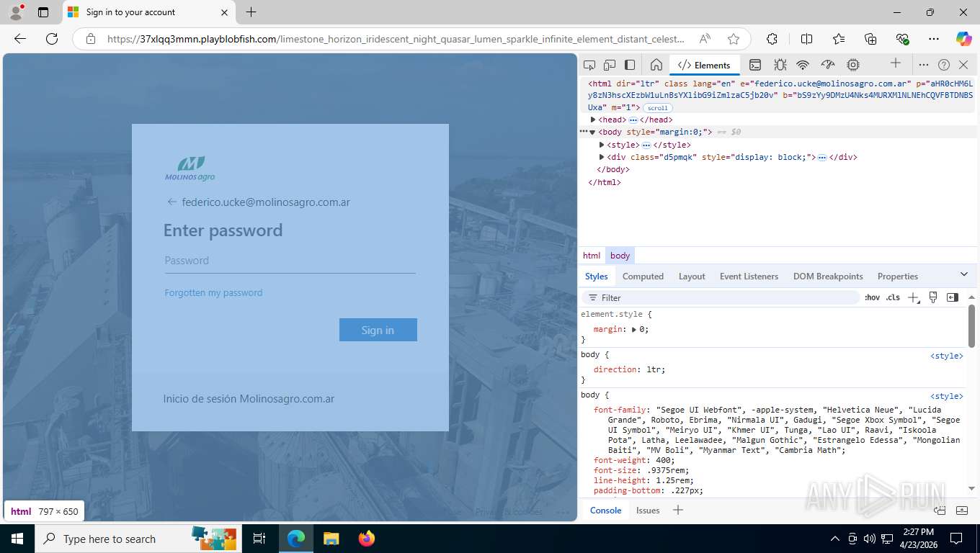Open the Windows Start menu

coord(17,539)
